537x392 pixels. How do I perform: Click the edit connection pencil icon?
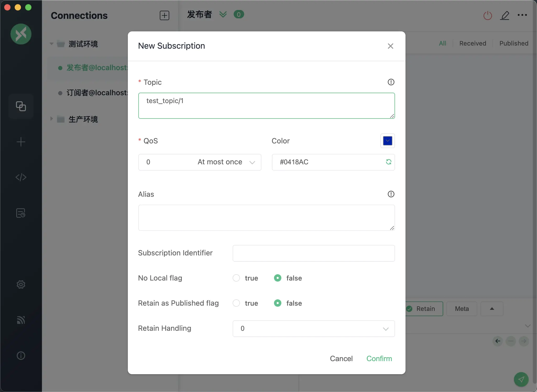[505, 15]
